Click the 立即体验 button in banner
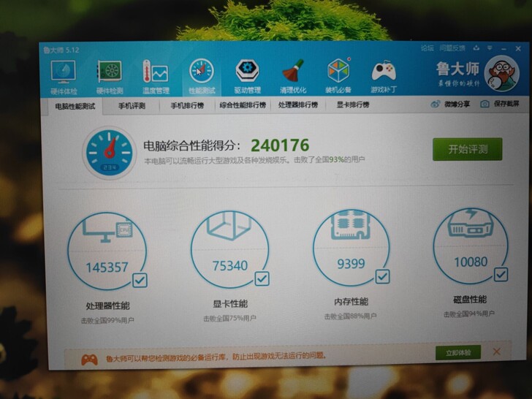 (458, 353)
